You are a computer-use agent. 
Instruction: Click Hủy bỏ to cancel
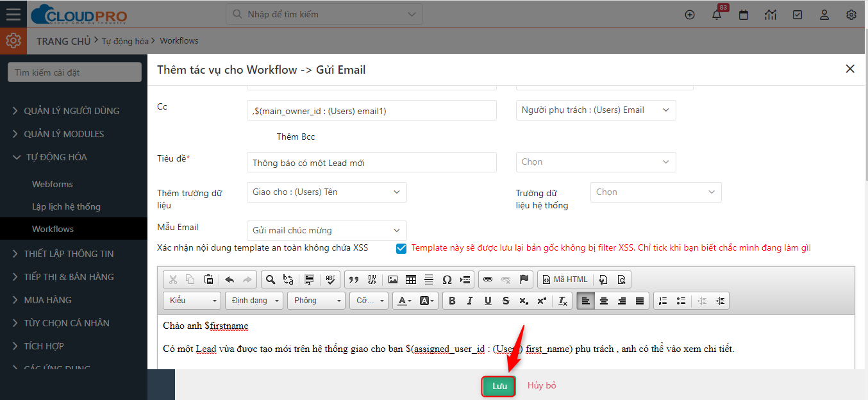coord(542,386)
